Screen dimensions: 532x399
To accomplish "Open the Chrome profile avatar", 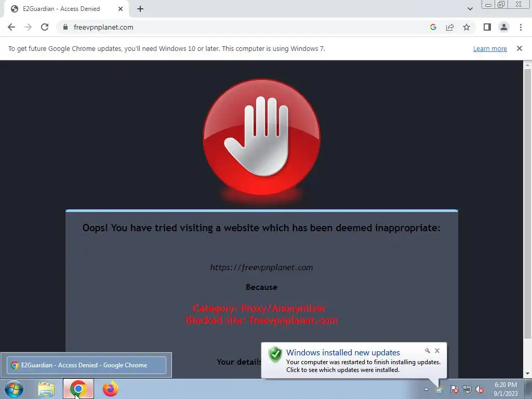I will (504, 27).
